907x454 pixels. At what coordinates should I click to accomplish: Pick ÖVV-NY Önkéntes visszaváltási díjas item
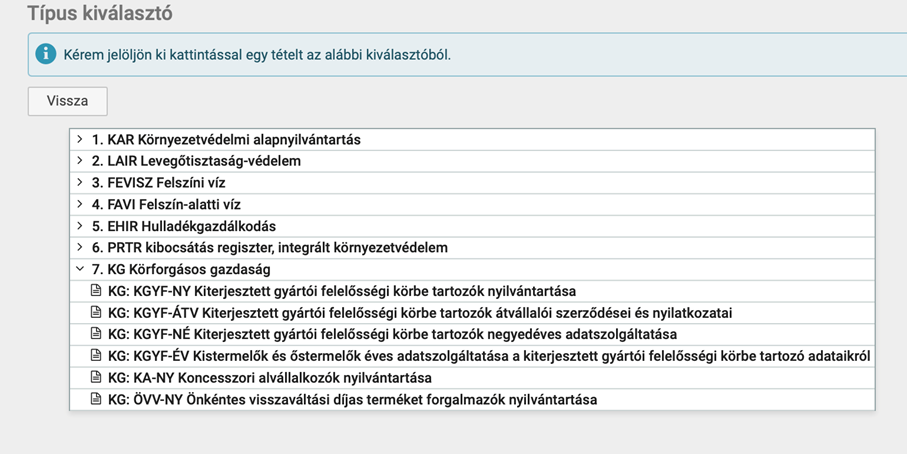(x=352, y=399)
